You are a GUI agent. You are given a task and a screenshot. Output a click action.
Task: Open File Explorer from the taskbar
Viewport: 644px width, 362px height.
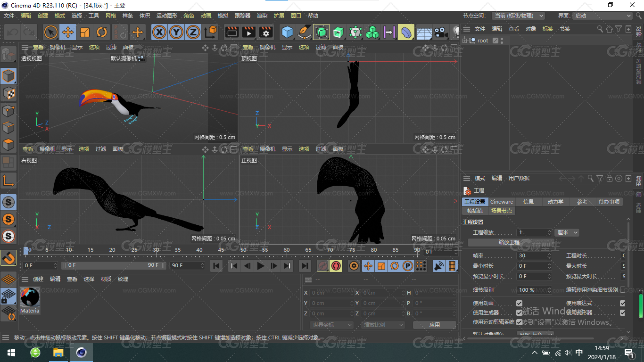(58, 352)
